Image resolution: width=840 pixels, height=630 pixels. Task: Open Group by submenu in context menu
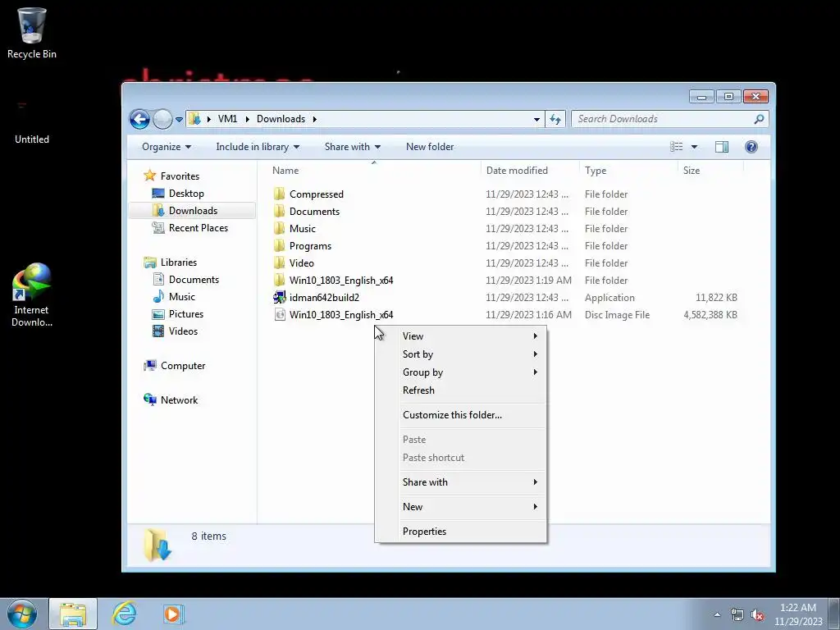coord(461,372)
